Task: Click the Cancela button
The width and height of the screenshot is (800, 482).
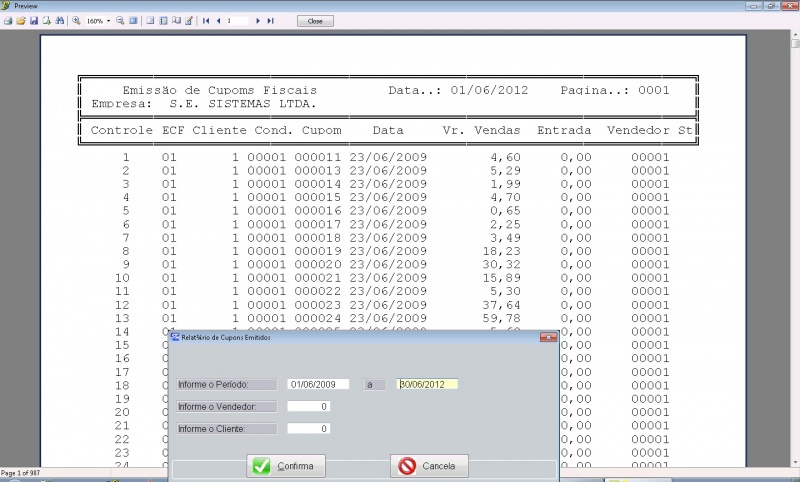Action: coord(429,466)
